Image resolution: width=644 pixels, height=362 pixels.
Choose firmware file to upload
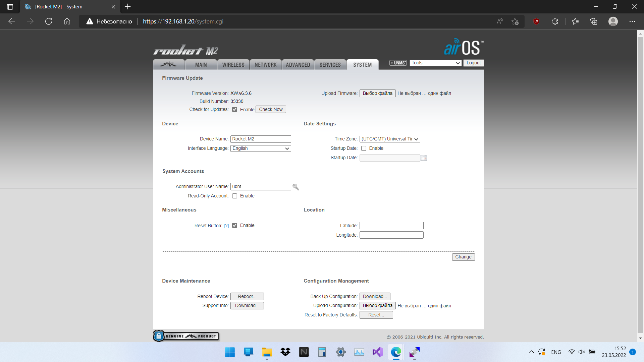[x=378, y=93]
